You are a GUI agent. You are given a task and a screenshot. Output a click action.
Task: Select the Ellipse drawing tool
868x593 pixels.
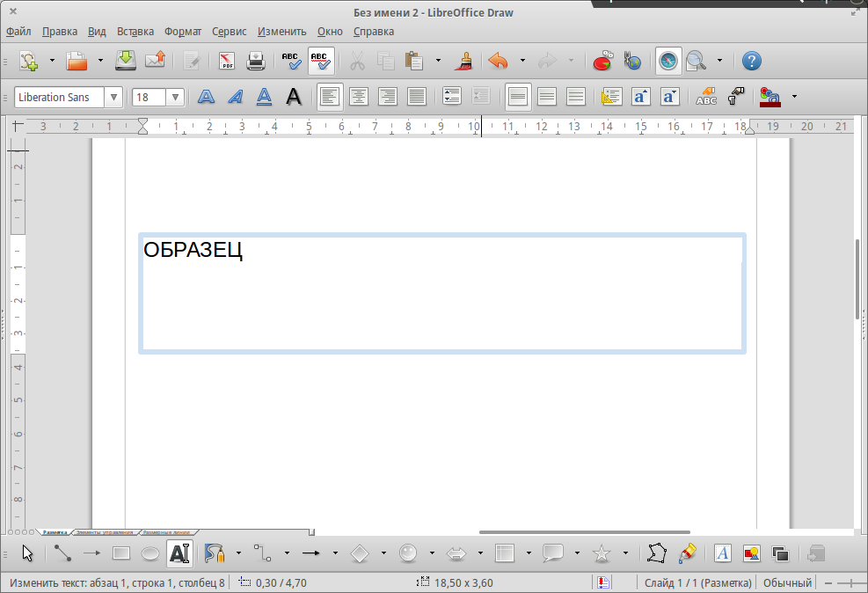tap(150, 553)
